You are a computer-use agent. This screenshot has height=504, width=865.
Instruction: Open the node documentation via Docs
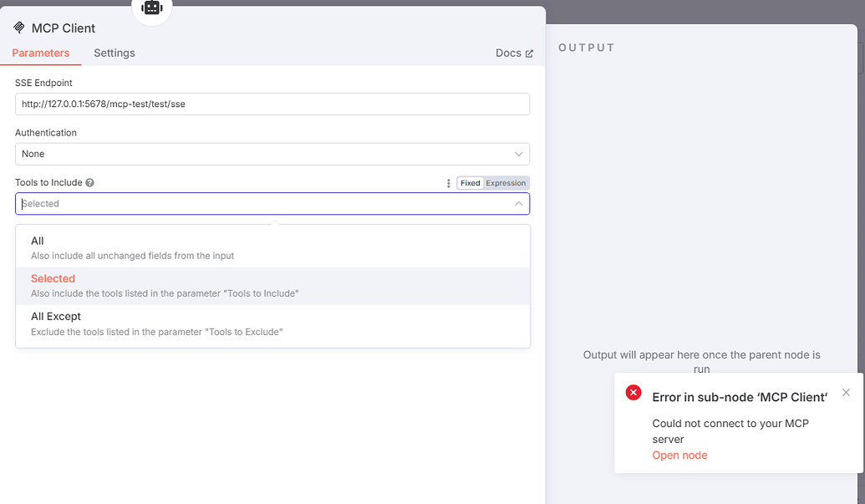tap(511, 53)
